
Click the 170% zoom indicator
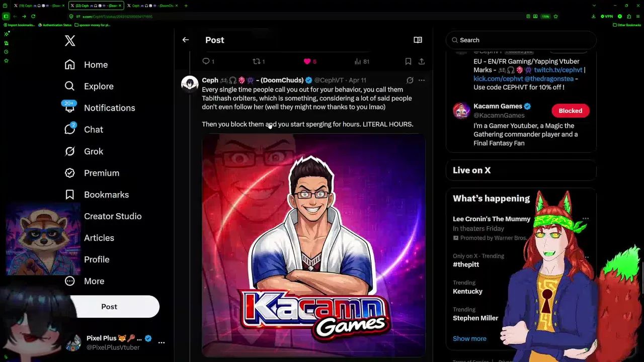point(545,17)
